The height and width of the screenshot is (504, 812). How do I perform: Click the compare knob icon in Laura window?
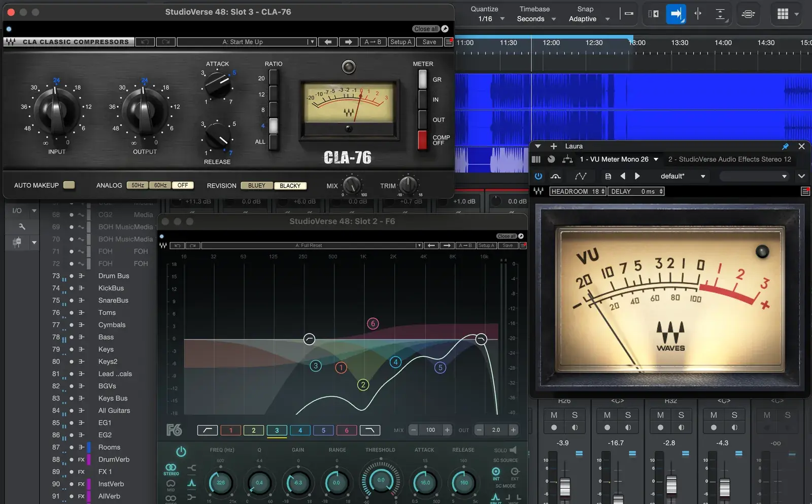(552, 159)
